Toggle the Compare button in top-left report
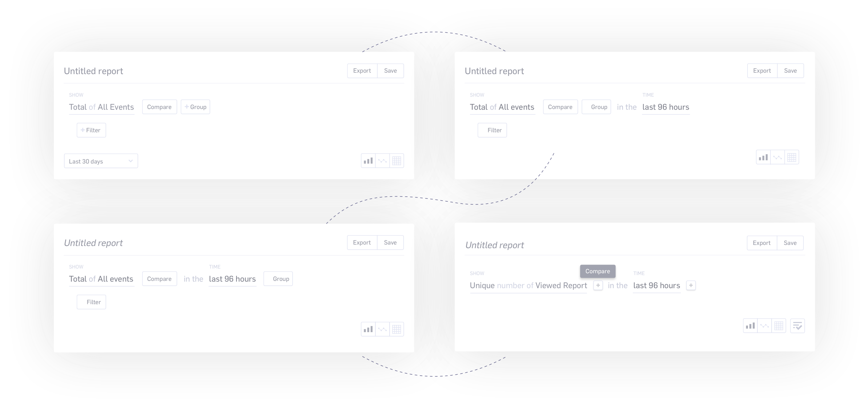Image resolution: width=868 pixels, height=407 pixels. click(159, 107)
